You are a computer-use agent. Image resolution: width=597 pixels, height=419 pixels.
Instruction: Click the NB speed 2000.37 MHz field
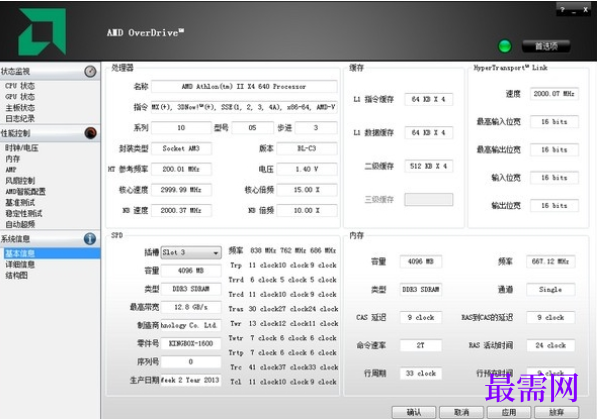tap(181, 210)
